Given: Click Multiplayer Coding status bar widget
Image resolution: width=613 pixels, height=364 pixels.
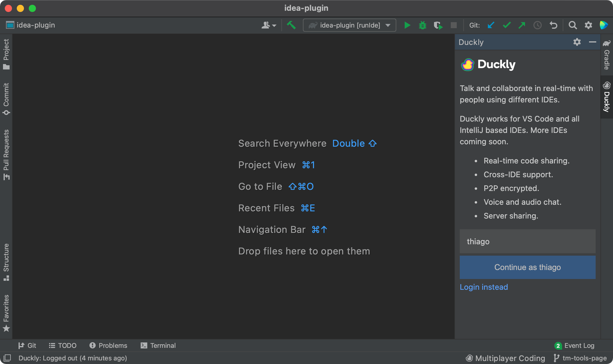Looking at the screenshot, I should pyautogui.click(x=505, y=358).
